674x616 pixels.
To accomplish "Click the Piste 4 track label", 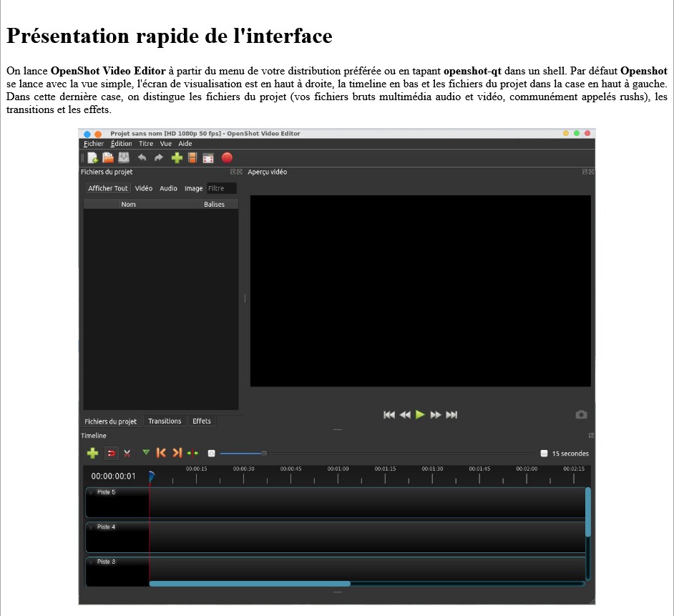I will [106, 527].
